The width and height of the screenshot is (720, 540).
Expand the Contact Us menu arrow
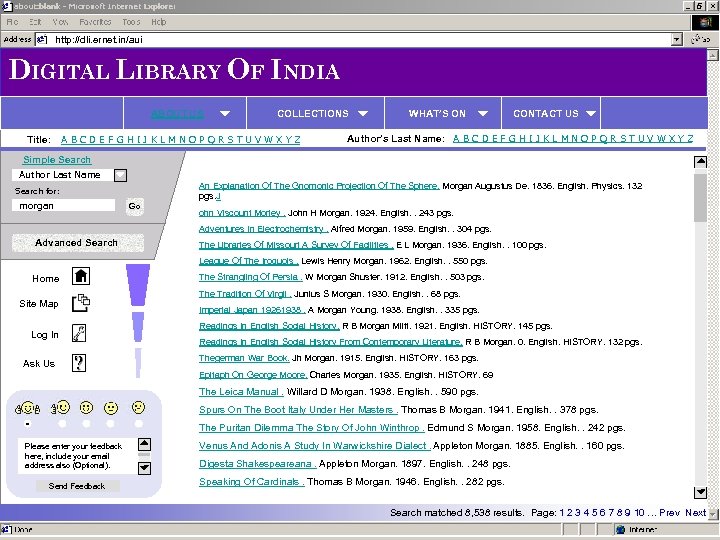(x=591, y=113)
